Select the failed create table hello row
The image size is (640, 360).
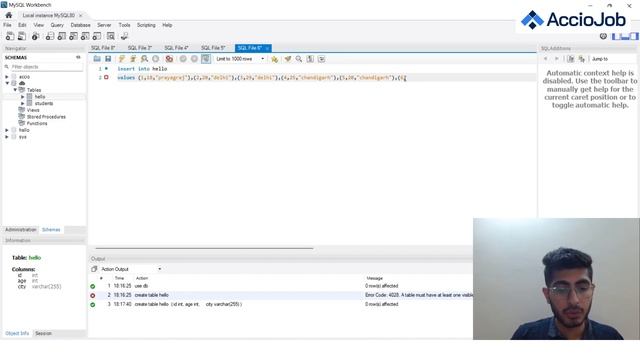(x=282, y=295)
